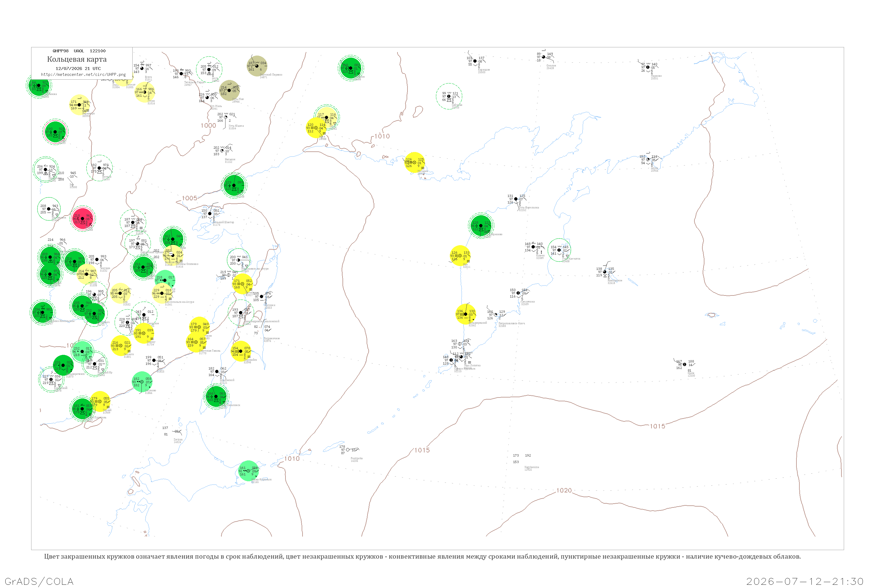The width and height of the screenshot is (882, 588).
Task: Select the 2026-07-12-21:30 timestamp
Action: (x=805, y=582)
